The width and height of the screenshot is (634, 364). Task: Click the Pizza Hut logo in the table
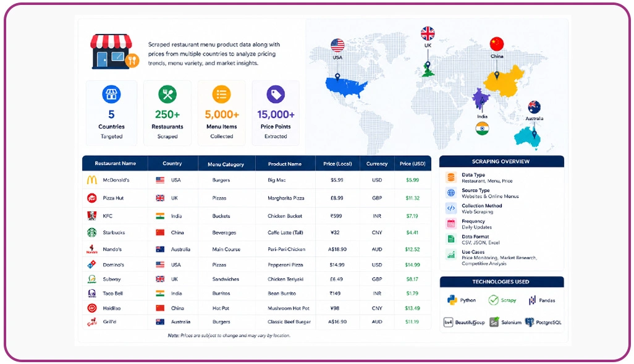click(x=92, y=198)
